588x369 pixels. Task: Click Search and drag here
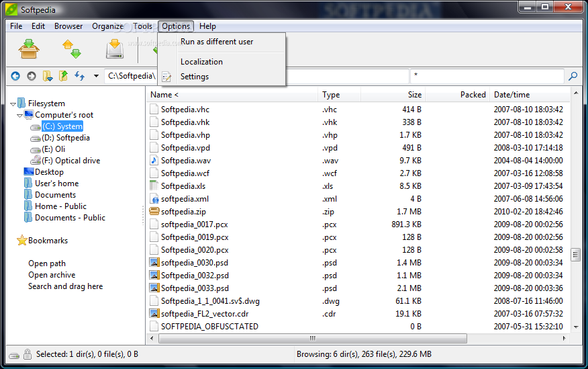65,286
